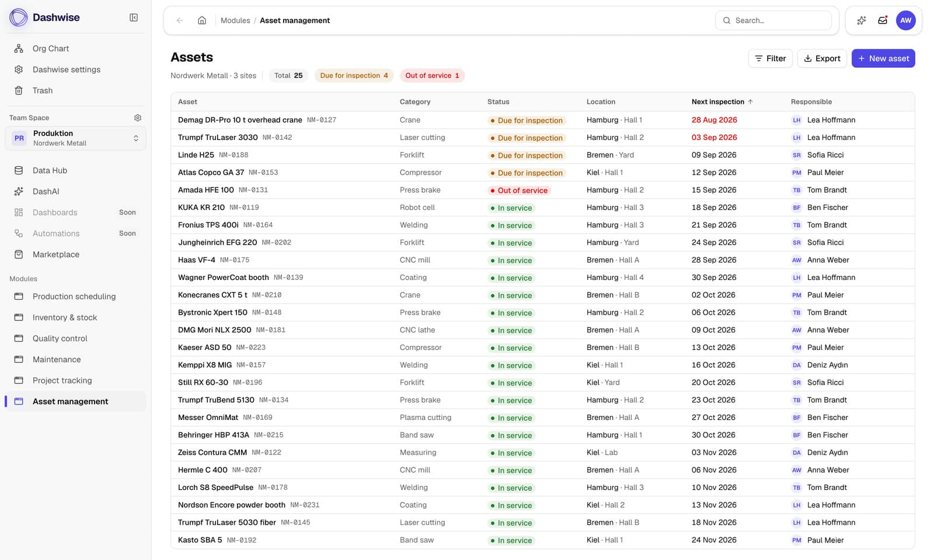Open AW user avatar menu
This screenshot has height=560, width=934.
click(906, 20)
